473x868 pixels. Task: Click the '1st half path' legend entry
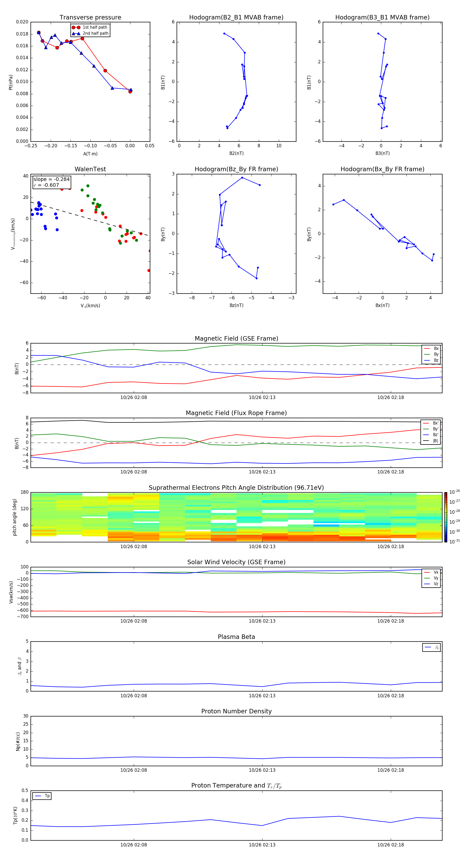coord(90,27)
